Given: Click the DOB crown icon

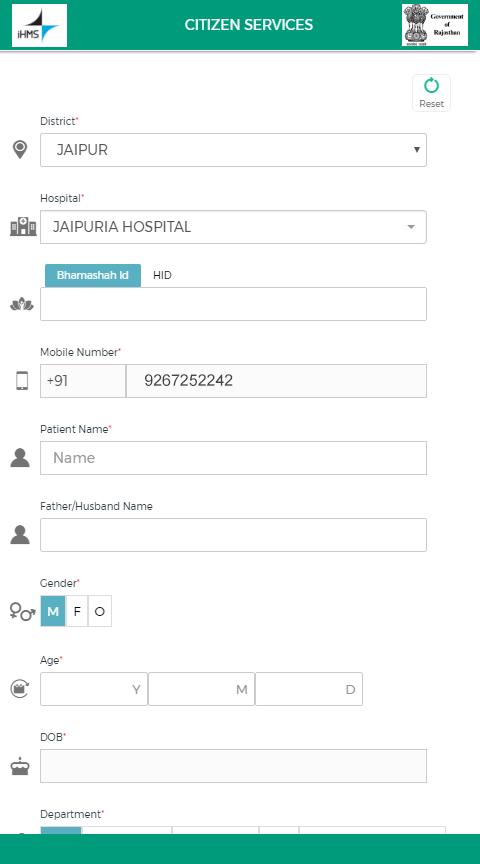Looking at the screenshot, I should tap(20, 766).
